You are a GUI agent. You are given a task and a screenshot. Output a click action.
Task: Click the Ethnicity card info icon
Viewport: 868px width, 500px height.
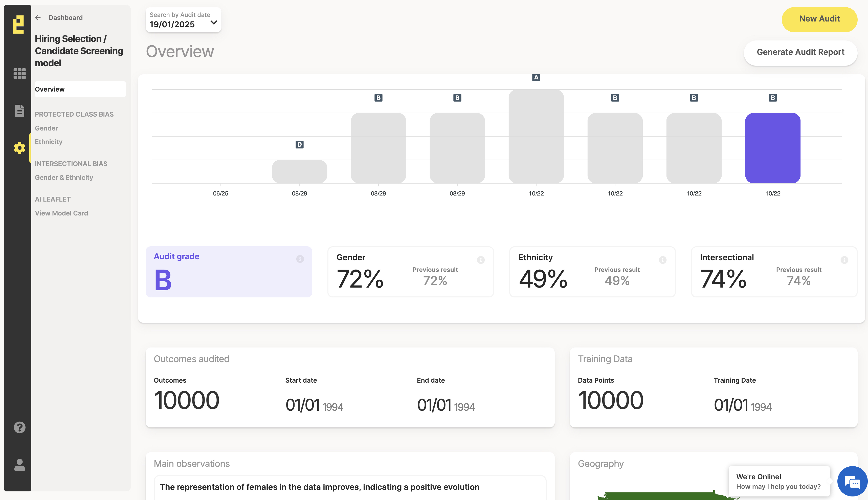[x=662, y=260]
